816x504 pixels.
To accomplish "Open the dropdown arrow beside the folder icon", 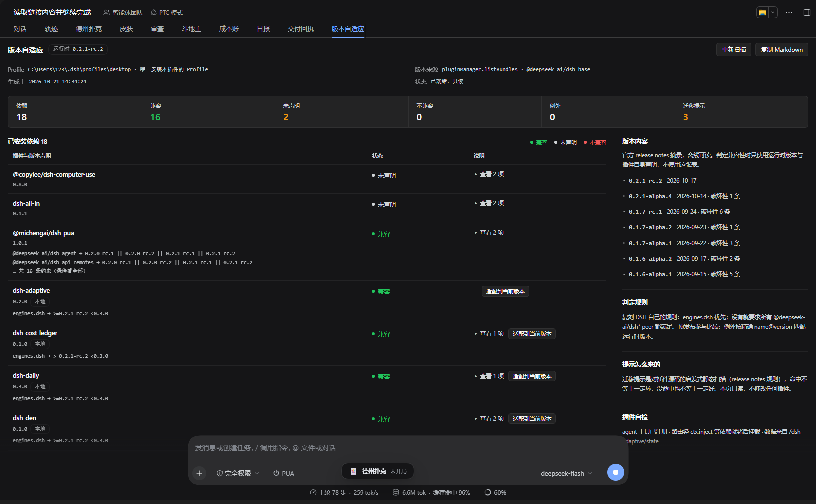I will pyautogui.click(x=773, y=13).
